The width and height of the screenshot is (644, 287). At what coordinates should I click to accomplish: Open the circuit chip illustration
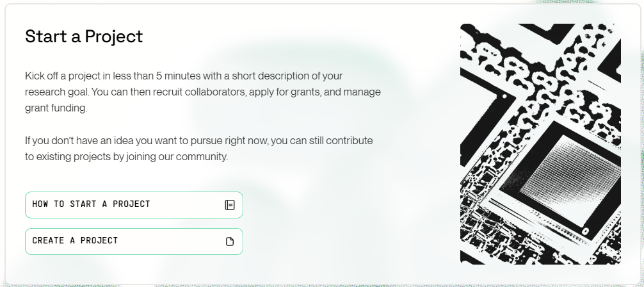(540, 144)
